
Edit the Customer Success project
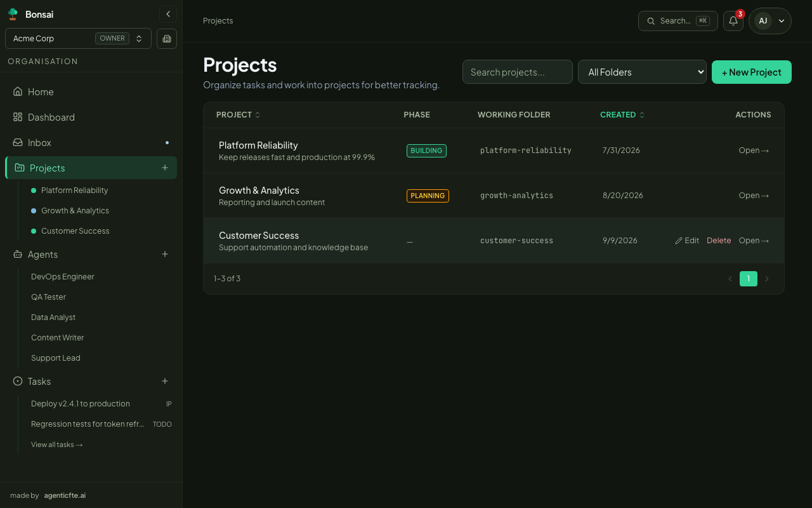(687, 241)
